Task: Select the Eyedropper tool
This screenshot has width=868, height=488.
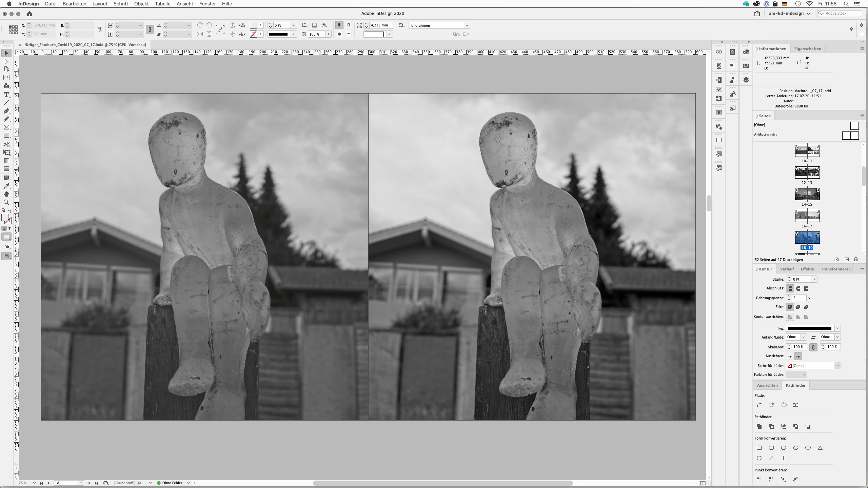Action: [6, 186]
